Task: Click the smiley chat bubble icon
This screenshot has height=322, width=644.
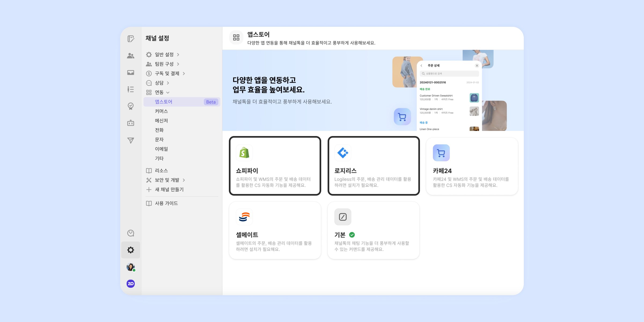Action: pos(131,233)
